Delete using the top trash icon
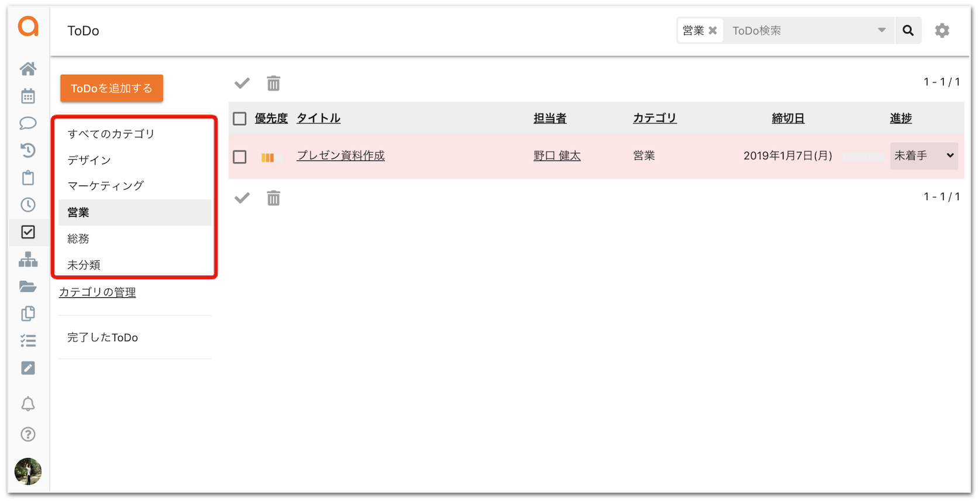 274,83
